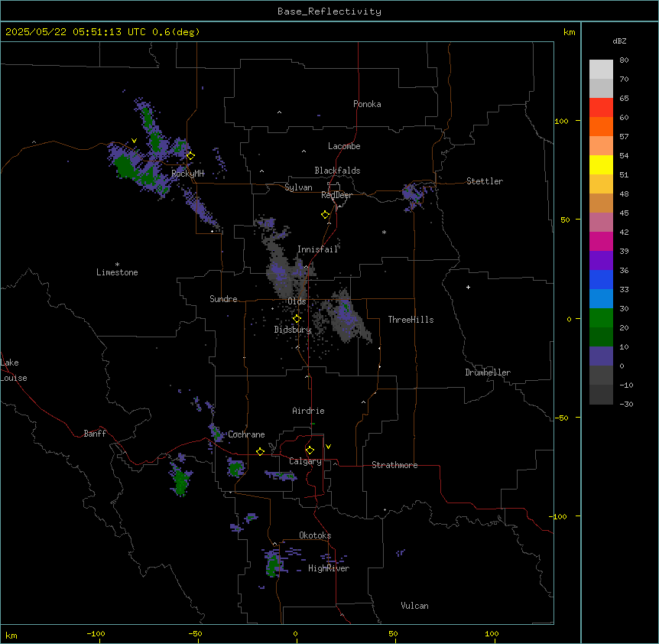Select the yellow diamond marker above Calgary label

pos(310,450)
